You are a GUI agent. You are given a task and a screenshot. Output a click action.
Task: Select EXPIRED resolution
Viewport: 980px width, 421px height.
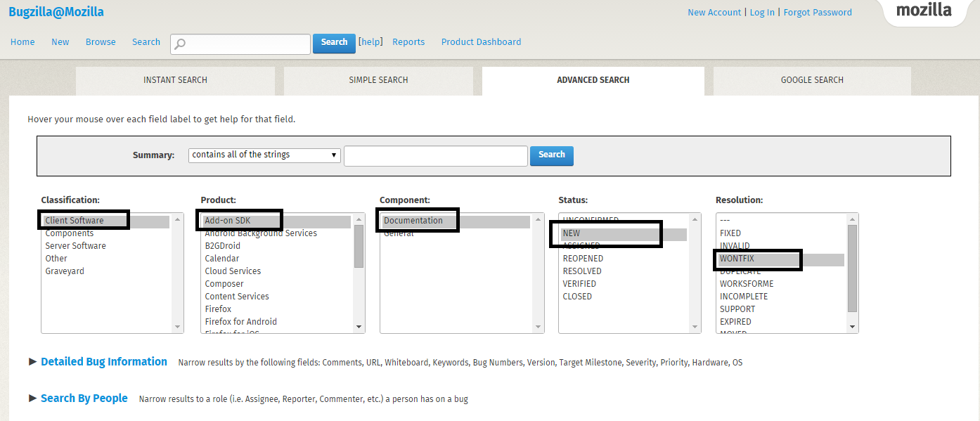coord(780,322)
